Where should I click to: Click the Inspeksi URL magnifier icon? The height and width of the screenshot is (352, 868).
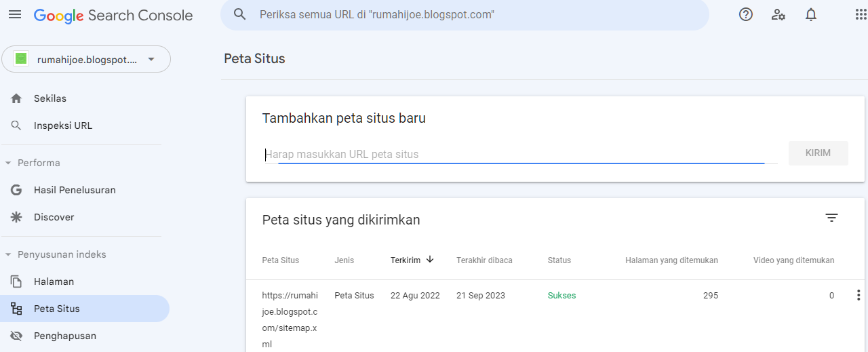coord(16,125)
